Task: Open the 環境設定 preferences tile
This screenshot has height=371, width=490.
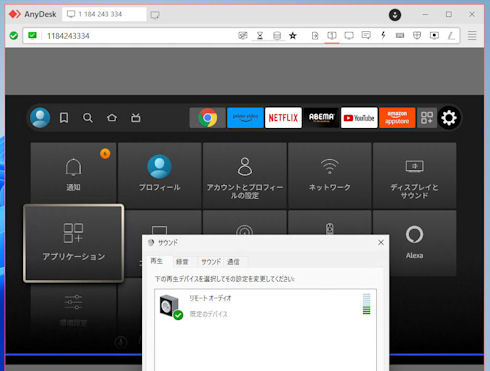Action: pyautogui.click(x=73, y=308)
